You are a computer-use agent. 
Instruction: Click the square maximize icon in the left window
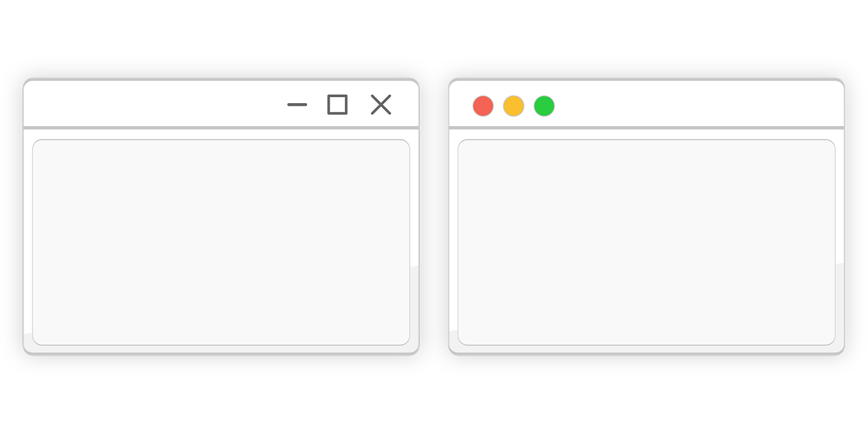(x=338, y=104)
